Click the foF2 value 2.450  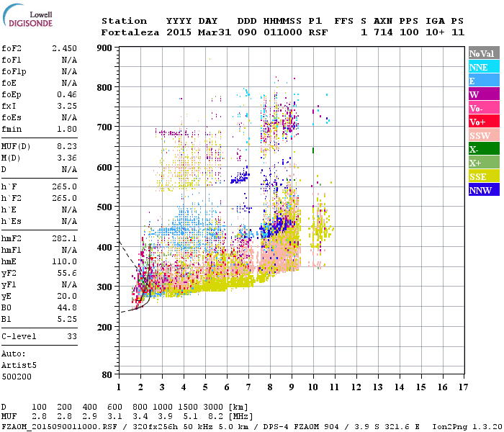pyautogui.click(x=64, y=48)
